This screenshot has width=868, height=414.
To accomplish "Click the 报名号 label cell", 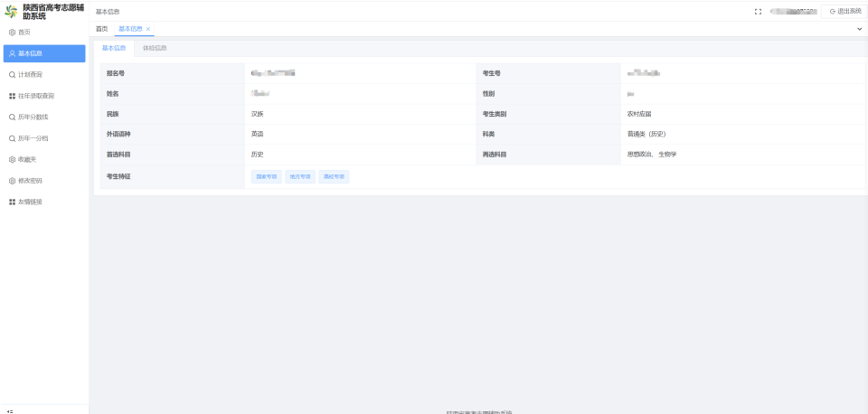I will click(172, 73).
